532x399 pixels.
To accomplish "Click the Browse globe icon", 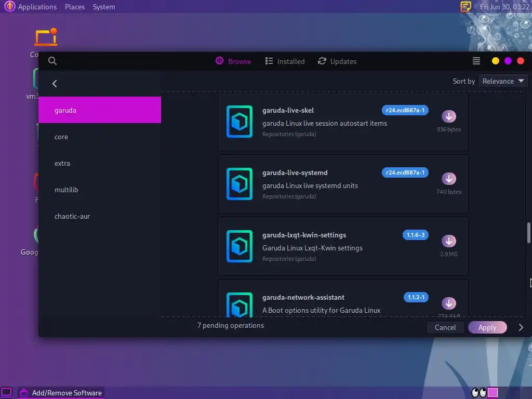I will (x=220, y=61).
